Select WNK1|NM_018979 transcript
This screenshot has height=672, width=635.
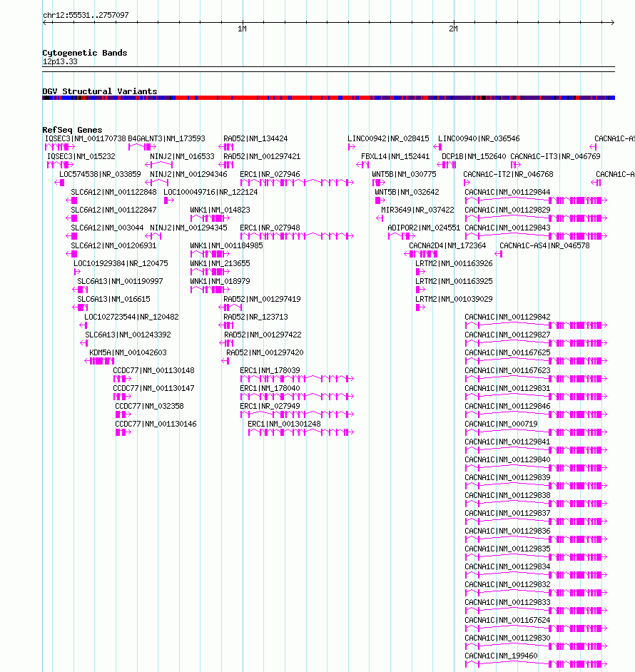click(220, 282)
